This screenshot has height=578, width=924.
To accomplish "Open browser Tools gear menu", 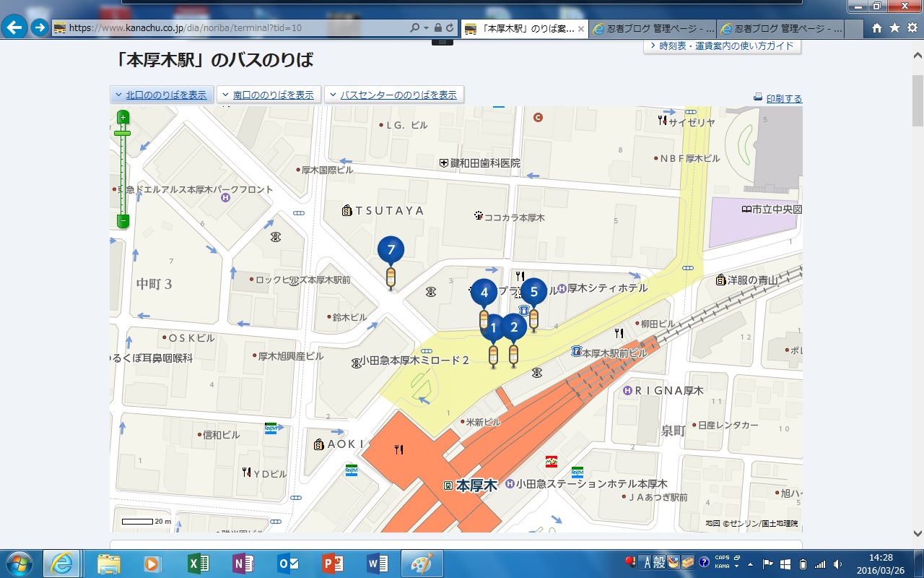I will pos(911,28).
